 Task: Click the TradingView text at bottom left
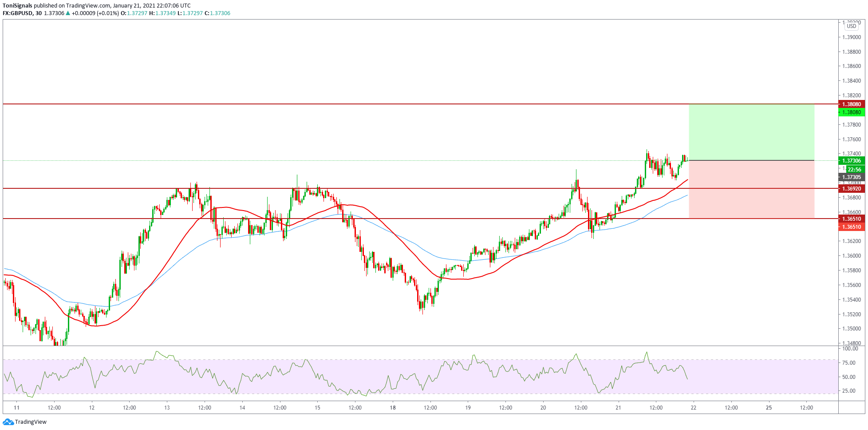point(31,422)
